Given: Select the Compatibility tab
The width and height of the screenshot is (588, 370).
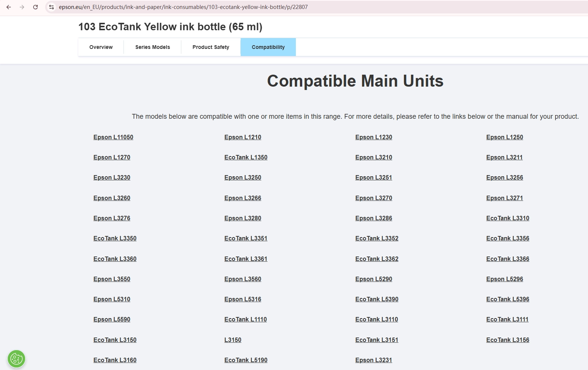Looking at the screenshot, I should coord(268,47).
